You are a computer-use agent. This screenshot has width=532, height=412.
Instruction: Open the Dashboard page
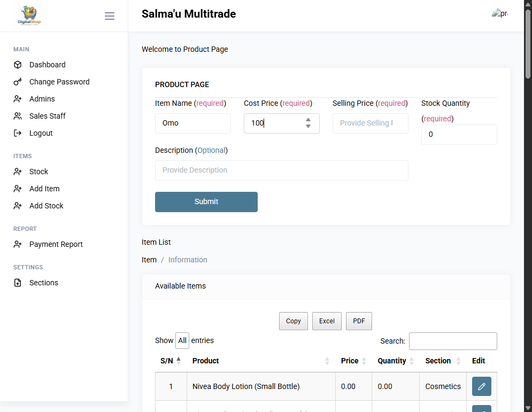pyautogui.click(x=47, y=65)
